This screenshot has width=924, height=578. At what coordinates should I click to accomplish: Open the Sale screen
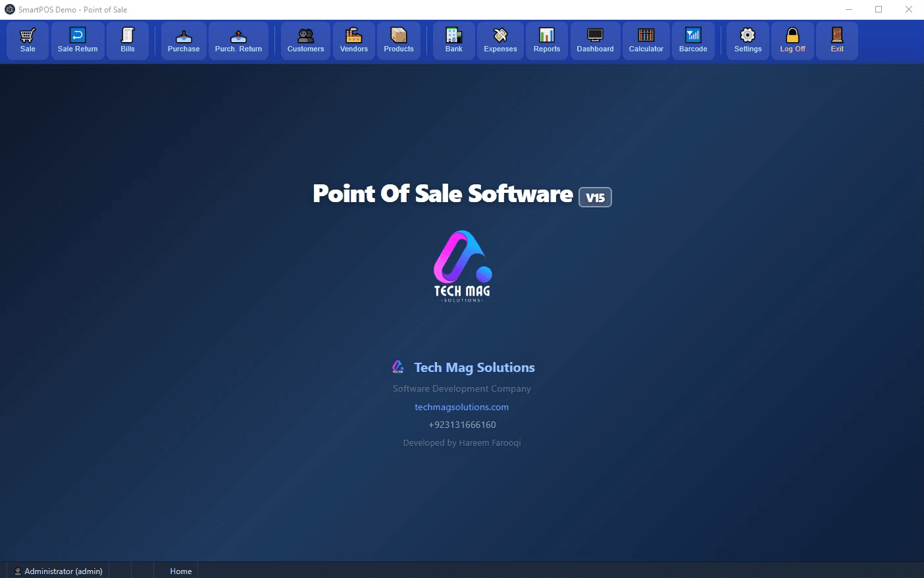point(27,40)
